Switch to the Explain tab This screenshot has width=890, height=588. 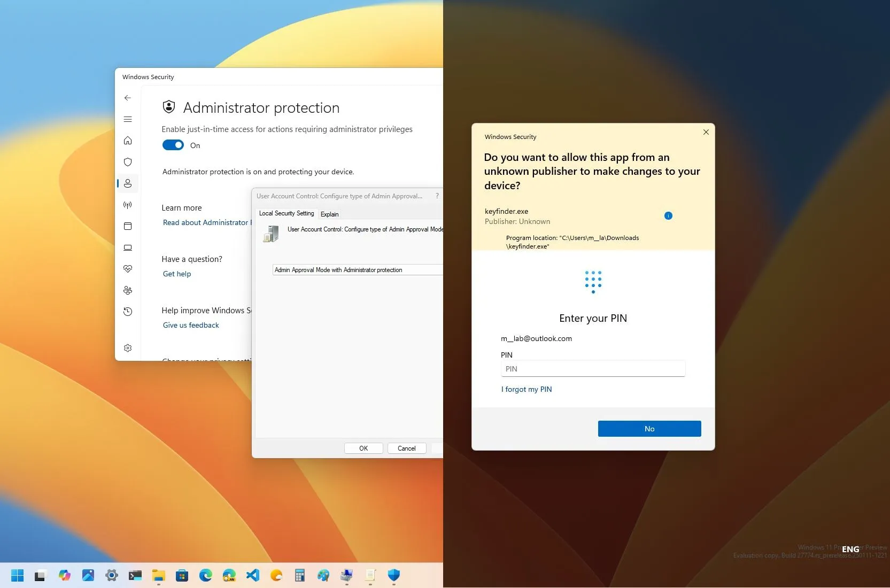point(329,214)
